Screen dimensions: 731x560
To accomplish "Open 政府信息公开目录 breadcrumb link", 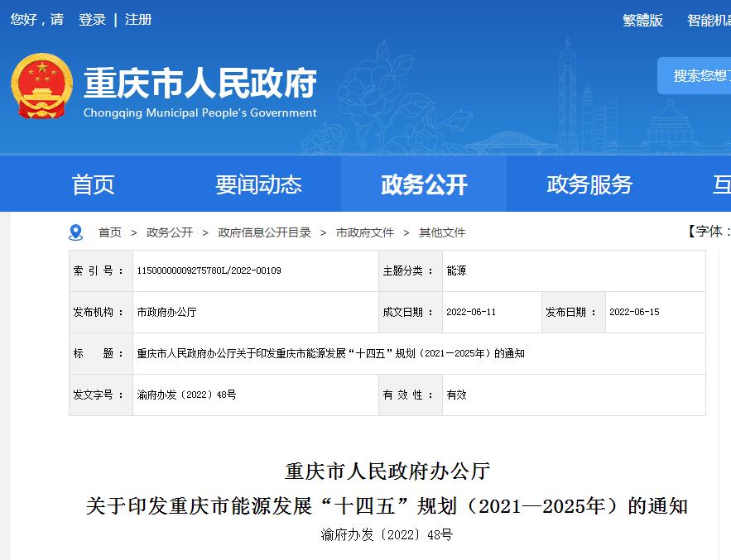I will coord(264,232).
